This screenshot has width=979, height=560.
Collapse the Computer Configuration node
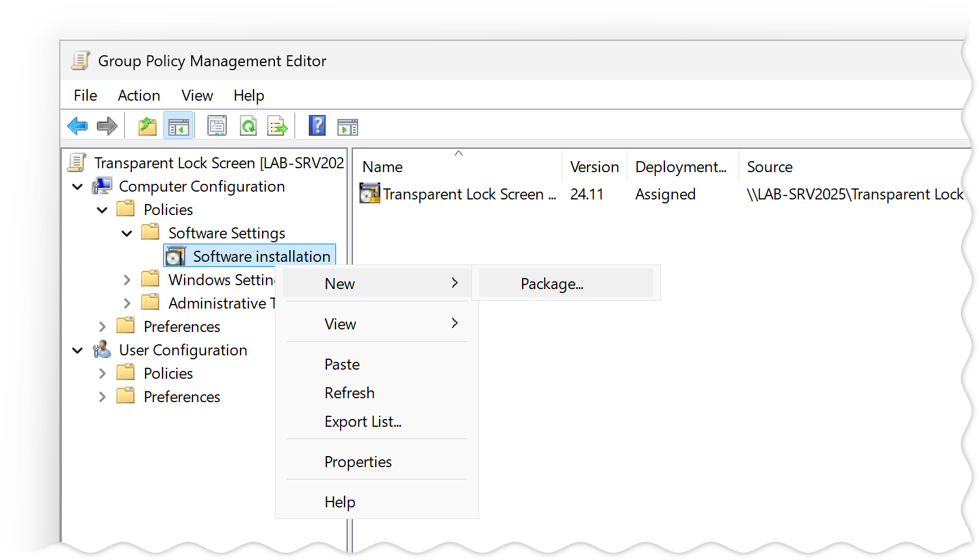point(77,186)
